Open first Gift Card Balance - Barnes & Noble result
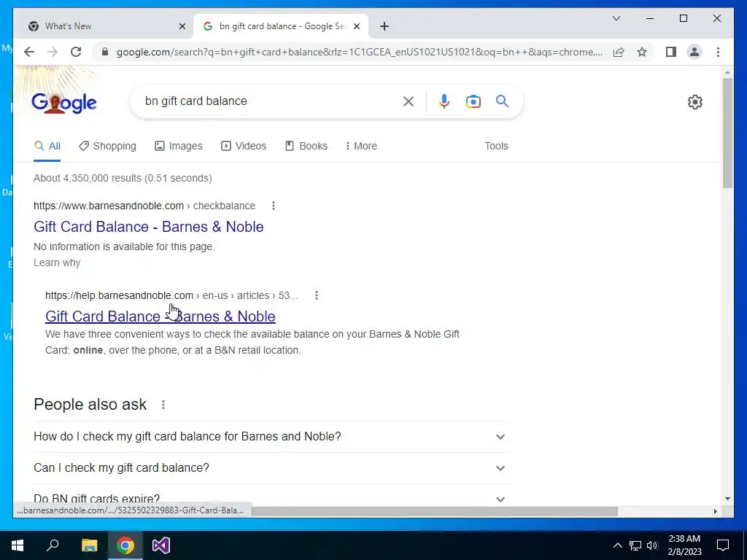The image size is (747, 560). [x=149, y=227]
